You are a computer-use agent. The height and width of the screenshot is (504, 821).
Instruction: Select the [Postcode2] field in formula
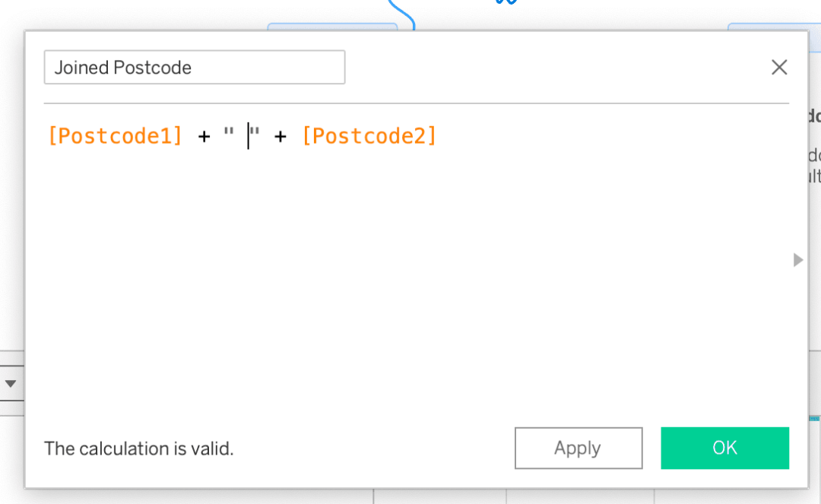tap(369, 136)
